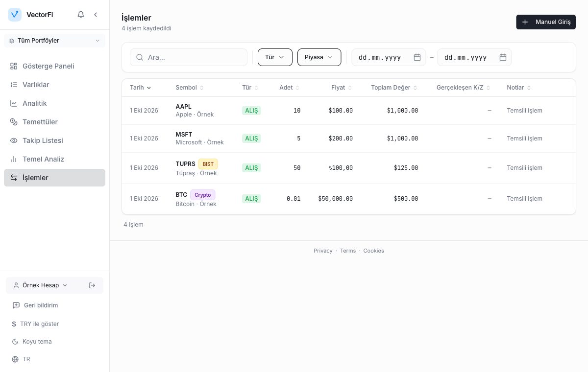Screen dimensions: 588x372
Task: Open the Privacy link
Action: point(323,251)
